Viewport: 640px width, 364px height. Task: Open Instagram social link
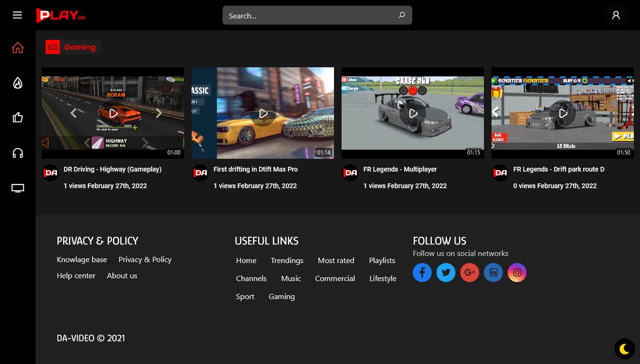coord(517,273)
